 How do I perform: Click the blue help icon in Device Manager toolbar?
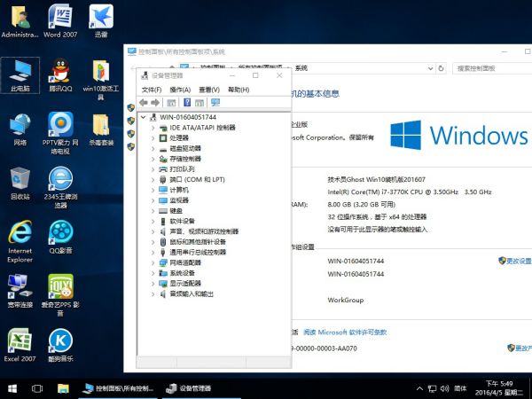pos(186,103)
